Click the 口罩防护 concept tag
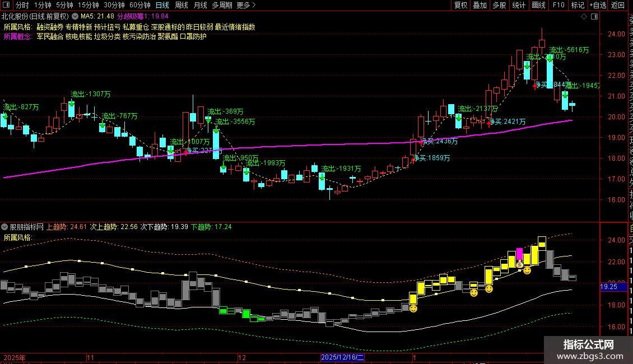633x364 pixels. click(x=193, y=36)
